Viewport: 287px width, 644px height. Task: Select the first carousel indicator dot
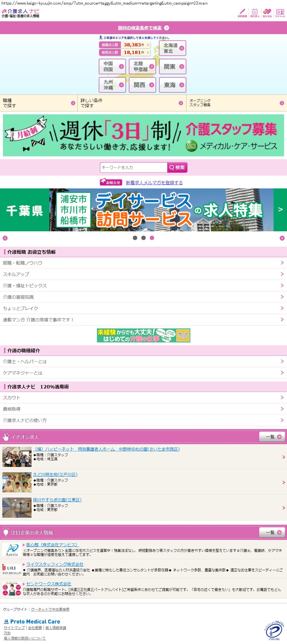[x=135, y=238]
